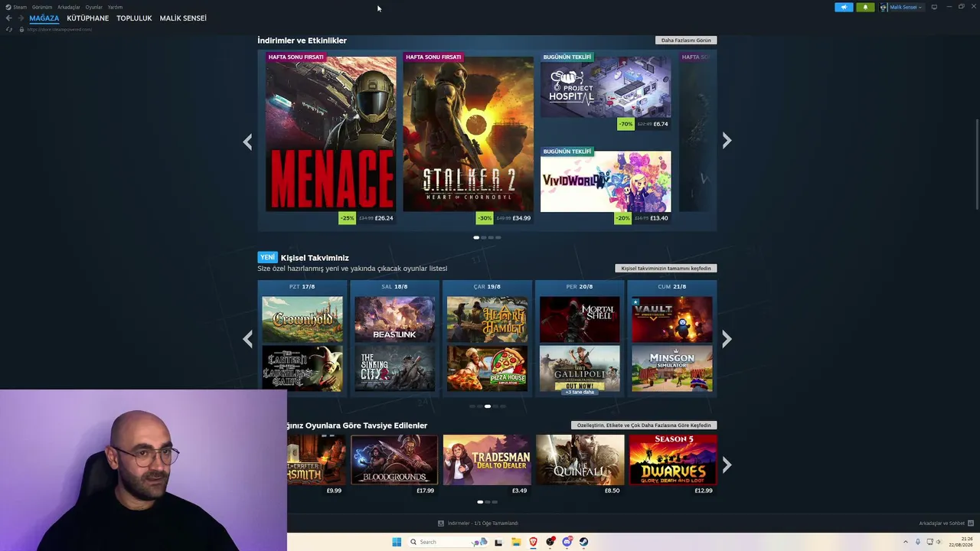Switch to the TOPLULUK tab

click(134, 18)
